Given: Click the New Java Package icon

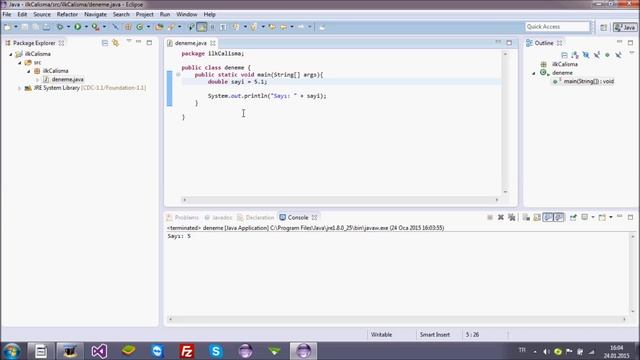Looking at the screenshot, I should [128, 27].
